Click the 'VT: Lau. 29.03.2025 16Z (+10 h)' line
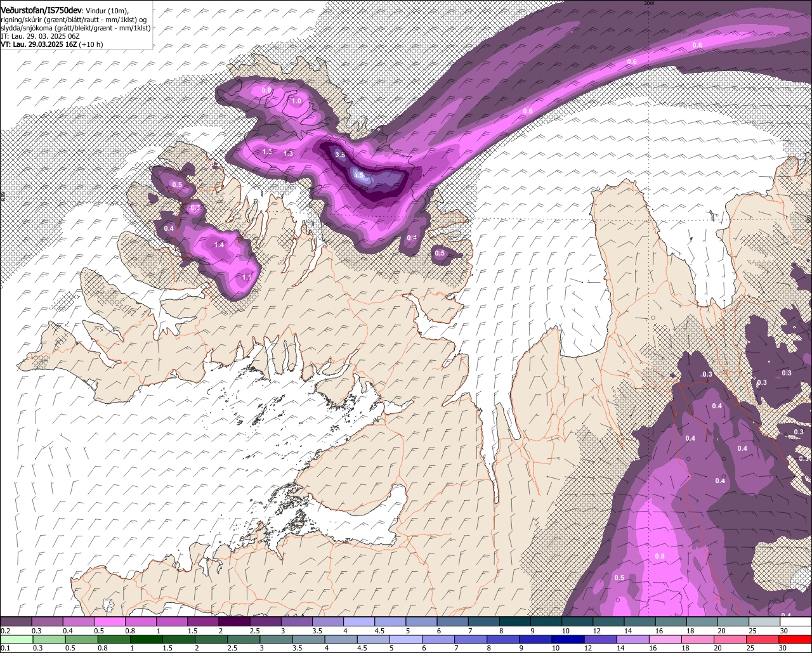 tap(52, 44)
